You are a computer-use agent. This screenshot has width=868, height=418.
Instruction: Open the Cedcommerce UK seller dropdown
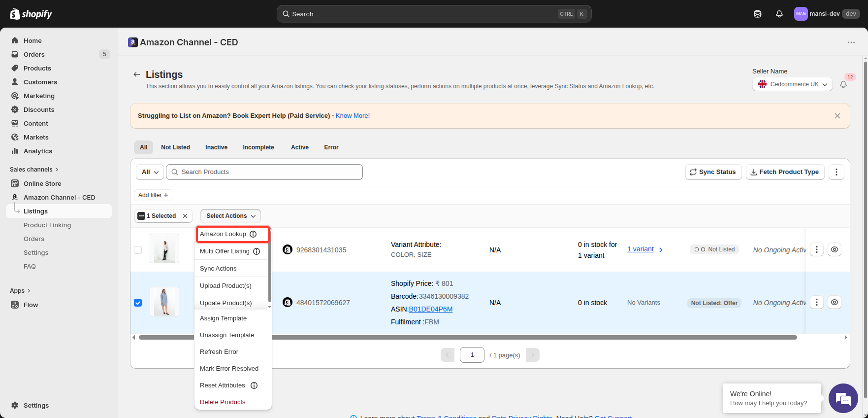tap(792, 84)
